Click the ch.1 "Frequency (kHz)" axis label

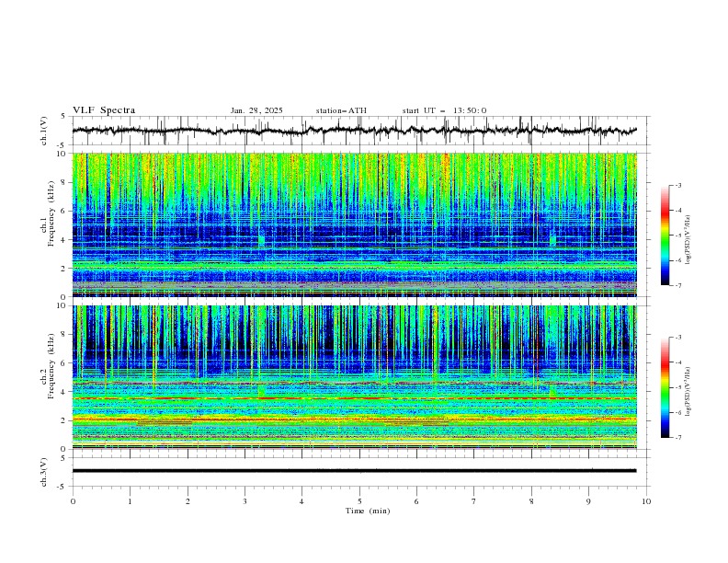[51, 213]
